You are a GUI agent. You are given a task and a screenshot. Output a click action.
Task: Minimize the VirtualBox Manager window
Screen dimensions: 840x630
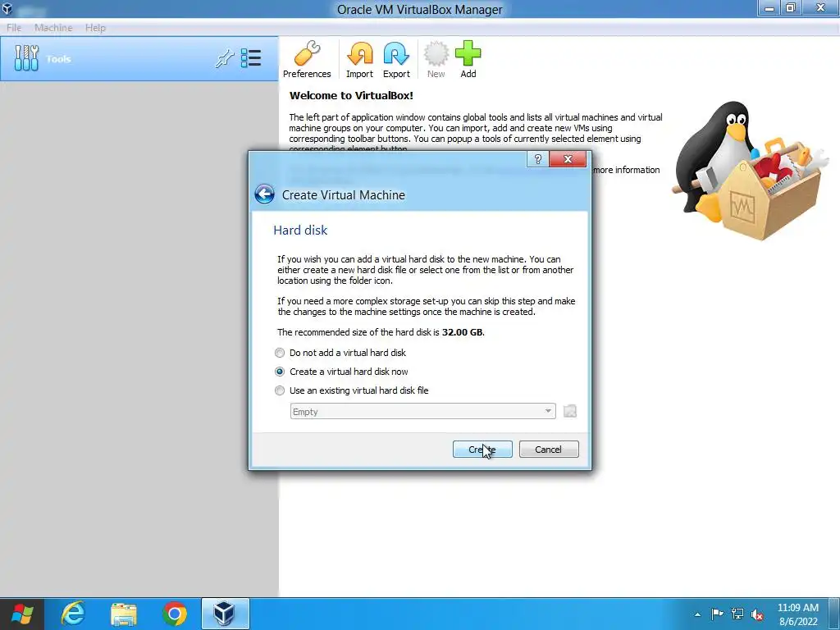pyautogui.click(x=769, y=7)
